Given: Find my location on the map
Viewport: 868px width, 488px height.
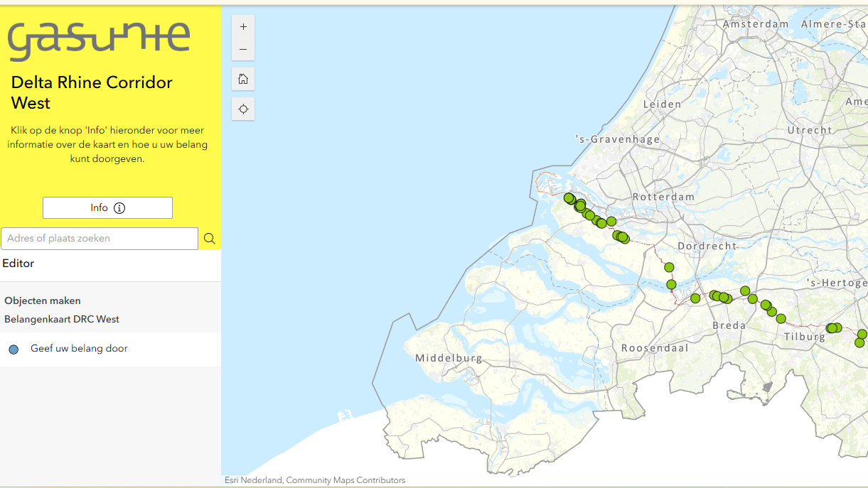Looking at the screenshot, I should 243,109.
